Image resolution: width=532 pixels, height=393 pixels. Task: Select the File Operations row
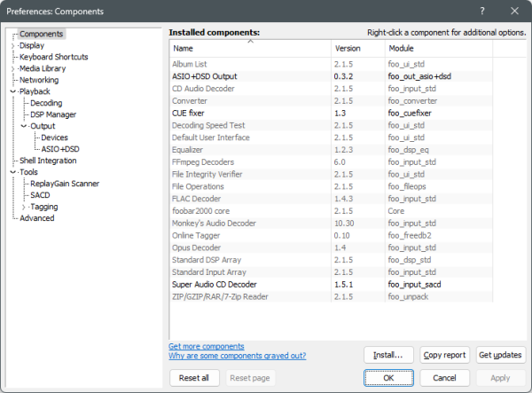pos(331,186)
